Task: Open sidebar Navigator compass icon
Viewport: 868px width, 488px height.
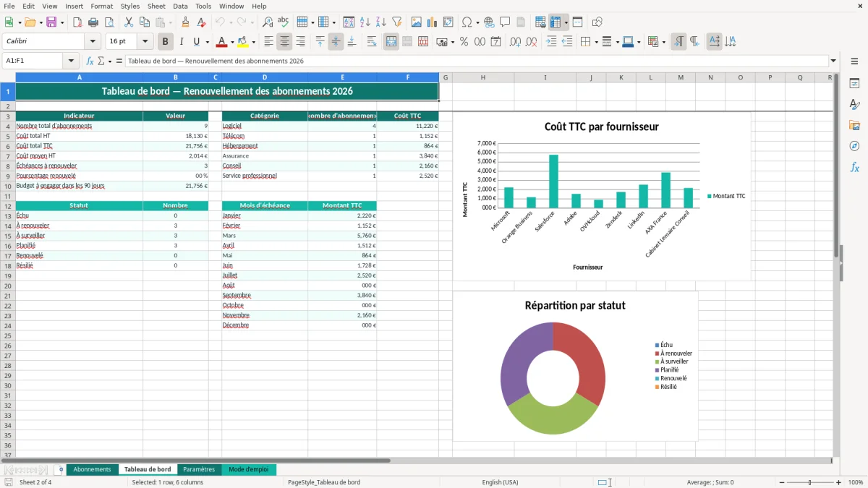Action: 854,146
